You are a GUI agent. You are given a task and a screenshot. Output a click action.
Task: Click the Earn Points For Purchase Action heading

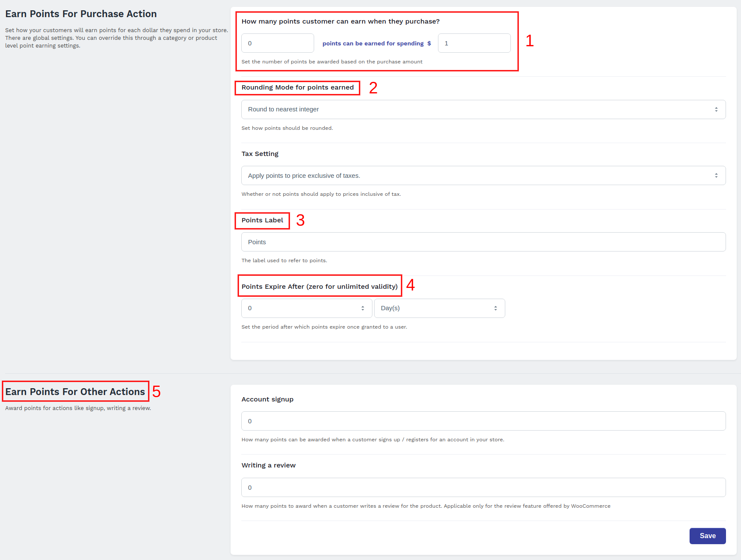[81, 13]
